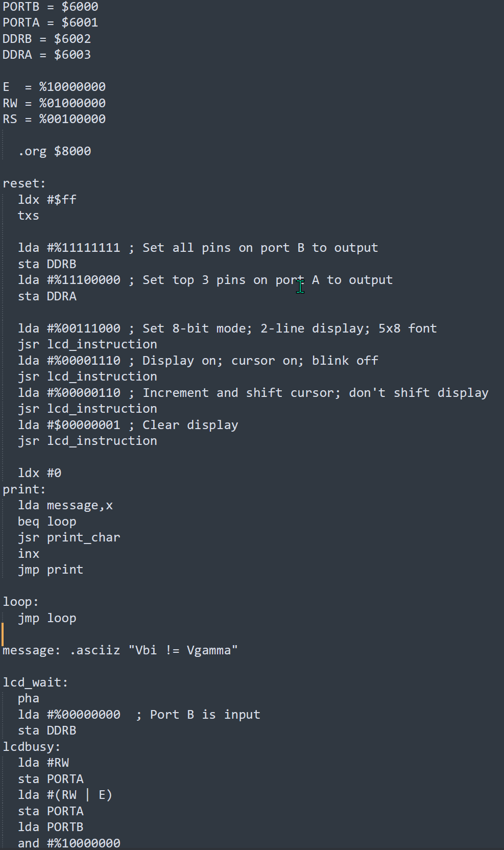Select the 'sta DDRB' line after port B comment

[47, 264]
